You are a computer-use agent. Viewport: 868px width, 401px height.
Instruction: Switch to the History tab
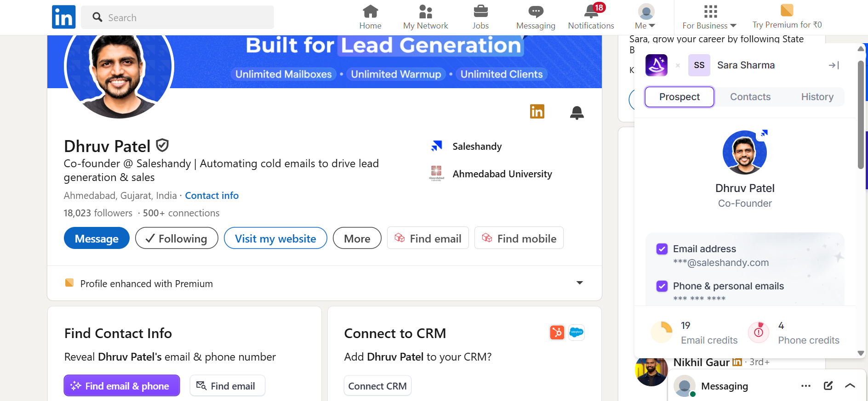[817, 97]
